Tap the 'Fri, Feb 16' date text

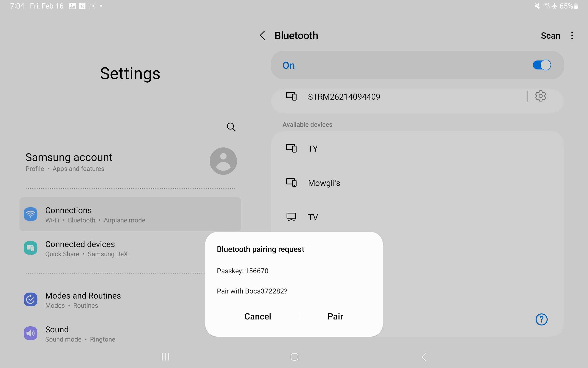47,6
